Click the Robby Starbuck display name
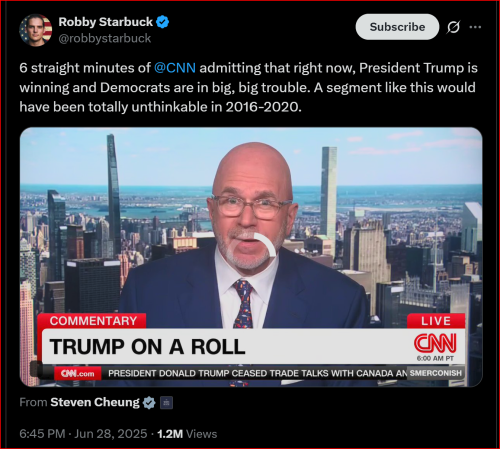 coord(105,22)
